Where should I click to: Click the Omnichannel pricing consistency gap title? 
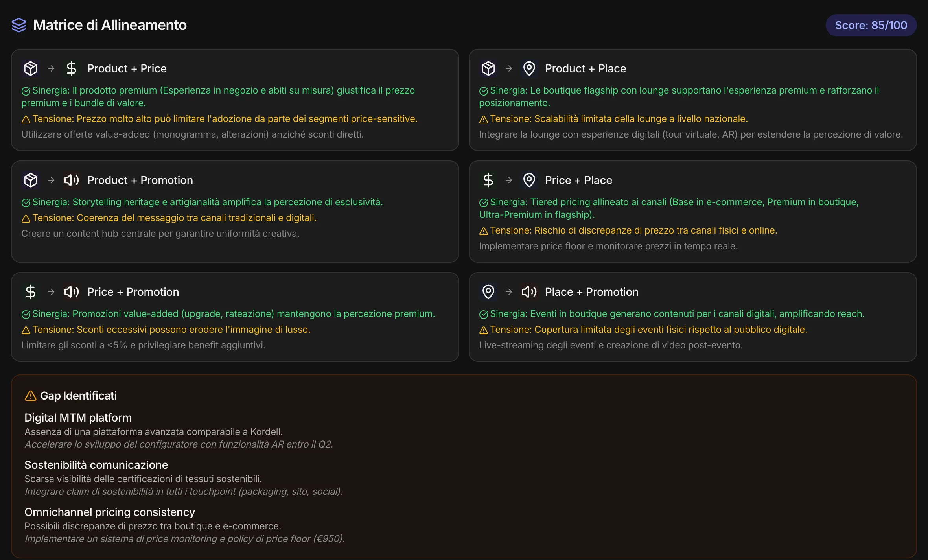pyautogui.click(x=110, y=512)
